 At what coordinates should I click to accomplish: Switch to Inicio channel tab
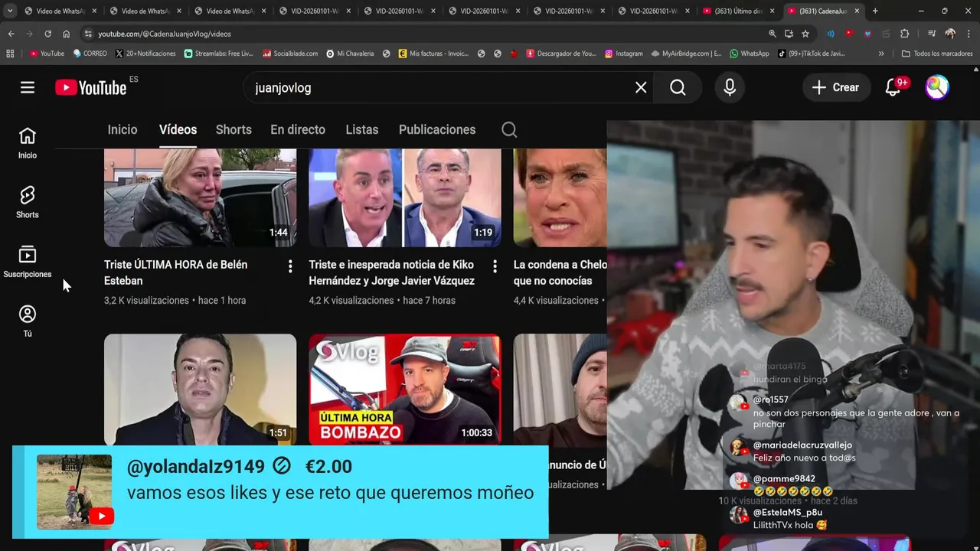click(x=122, y=129)
